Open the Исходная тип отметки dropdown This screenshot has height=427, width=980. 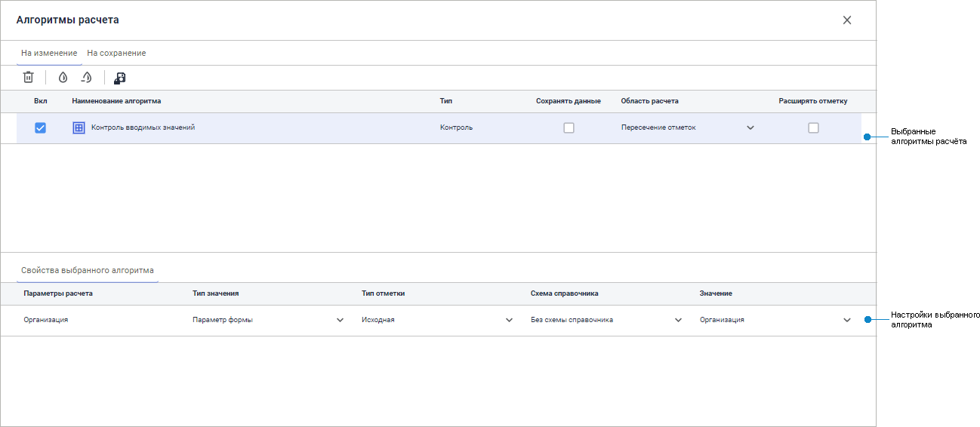point(509,320)
